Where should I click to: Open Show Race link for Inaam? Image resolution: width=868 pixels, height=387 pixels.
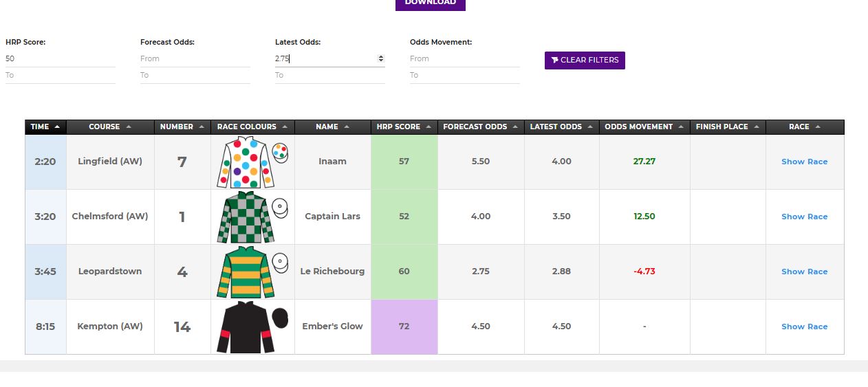click(804, 162)
